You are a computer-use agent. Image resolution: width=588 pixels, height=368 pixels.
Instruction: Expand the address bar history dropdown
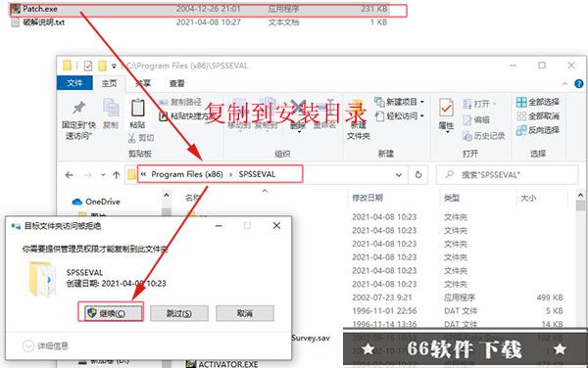point(399,175)
